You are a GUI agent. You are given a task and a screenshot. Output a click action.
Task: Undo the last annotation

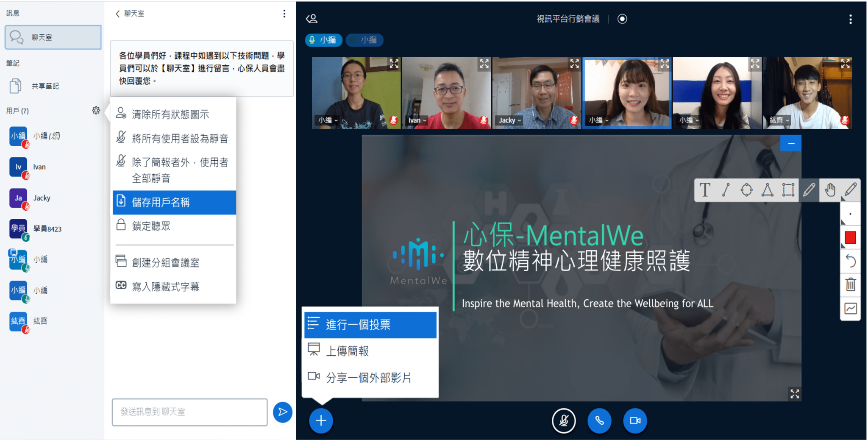coord(851,261)
